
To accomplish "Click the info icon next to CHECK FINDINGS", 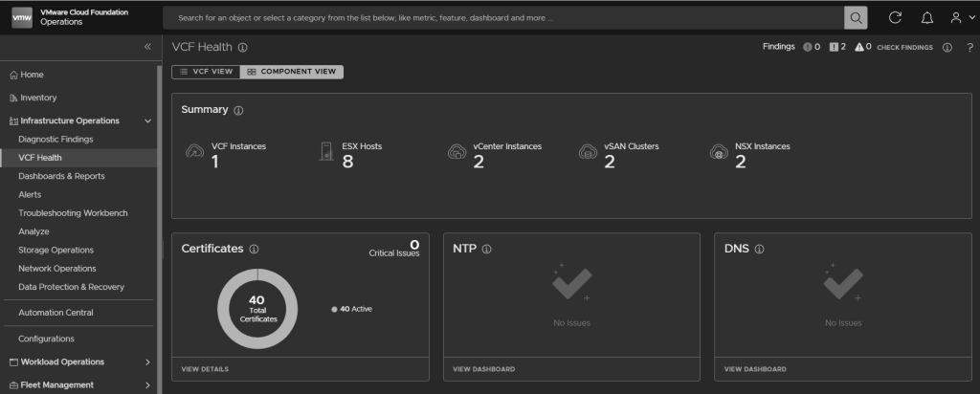I will pyautogui.click(x=947, y=48).
